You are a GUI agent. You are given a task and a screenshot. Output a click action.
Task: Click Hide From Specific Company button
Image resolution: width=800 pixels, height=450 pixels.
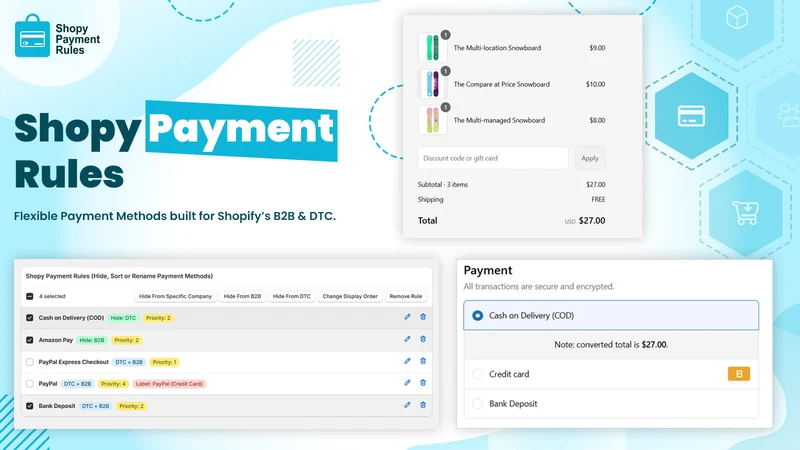point(175,296)
